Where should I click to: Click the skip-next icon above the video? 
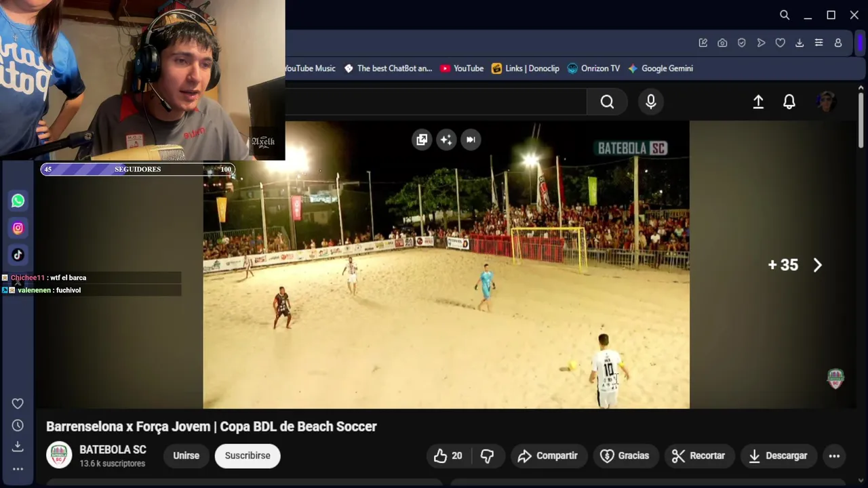[471, 140]
